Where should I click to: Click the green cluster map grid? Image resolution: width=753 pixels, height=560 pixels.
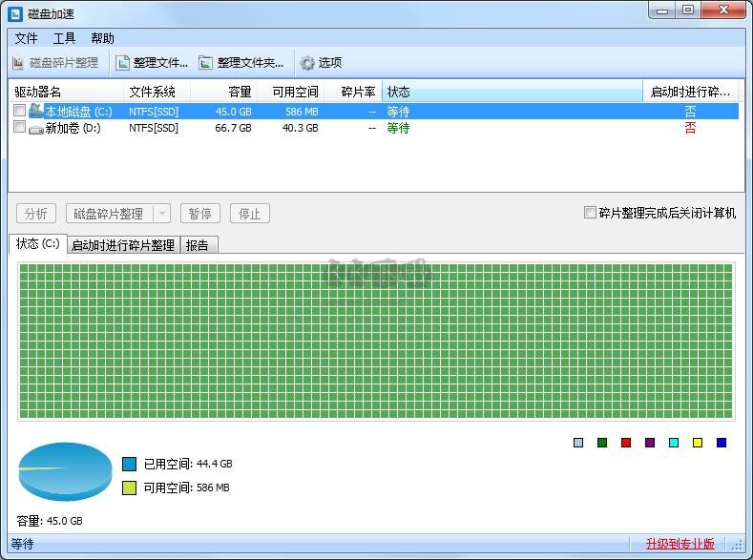(x=376, y=342)
